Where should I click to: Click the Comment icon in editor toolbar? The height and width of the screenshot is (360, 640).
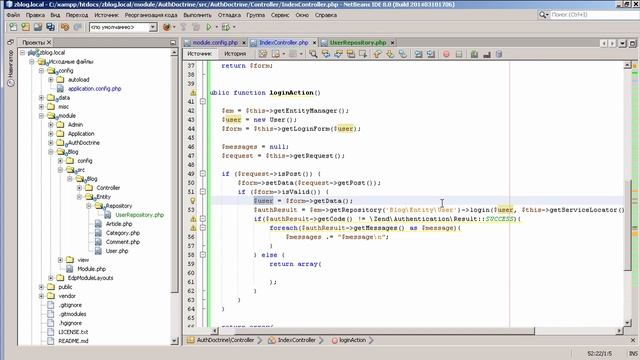tap(474, 54)
